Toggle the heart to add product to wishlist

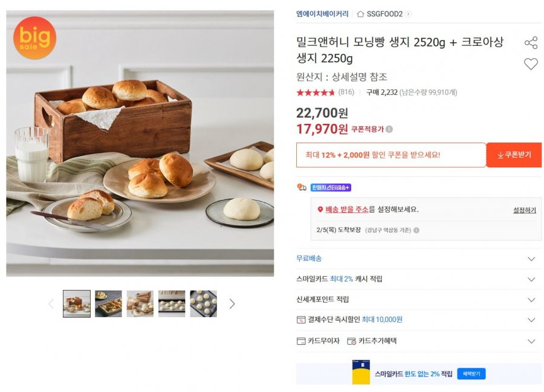pyautogui.click(x=532, y=63)
